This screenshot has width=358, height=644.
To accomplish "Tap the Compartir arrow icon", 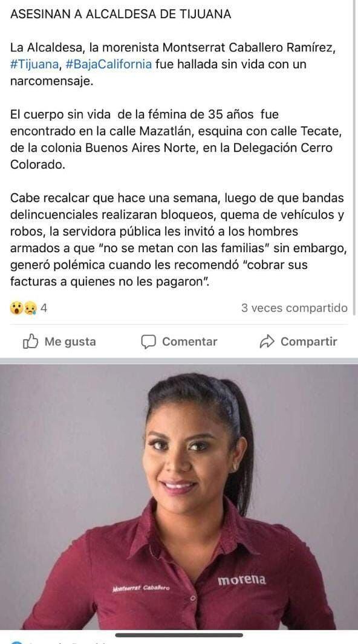I will 267,342.
